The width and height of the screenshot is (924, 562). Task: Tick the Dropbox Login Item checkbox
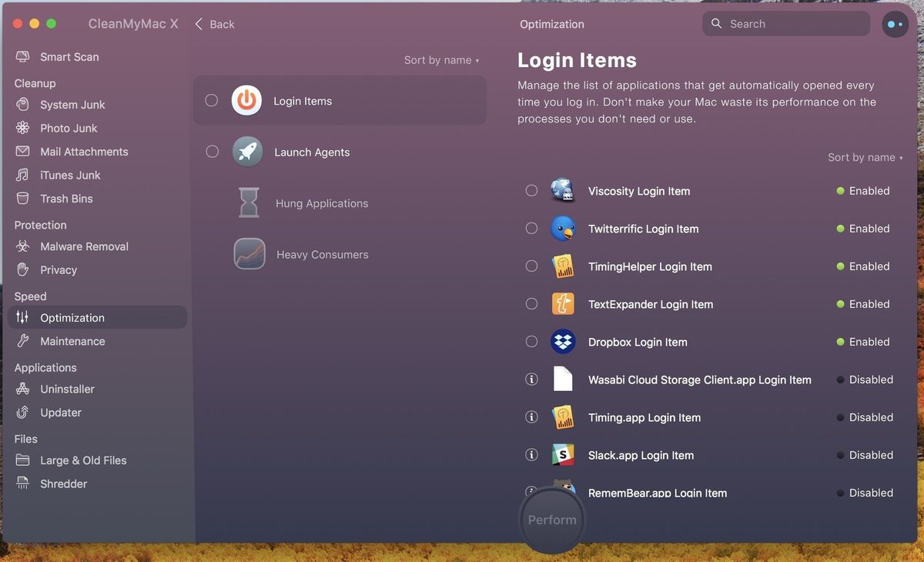[x=531, y=341]
